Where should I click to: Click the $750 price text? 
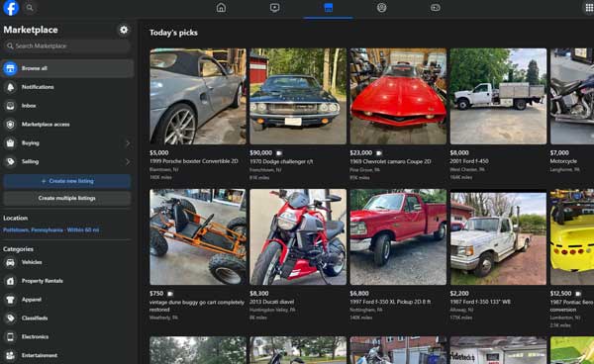156,293
